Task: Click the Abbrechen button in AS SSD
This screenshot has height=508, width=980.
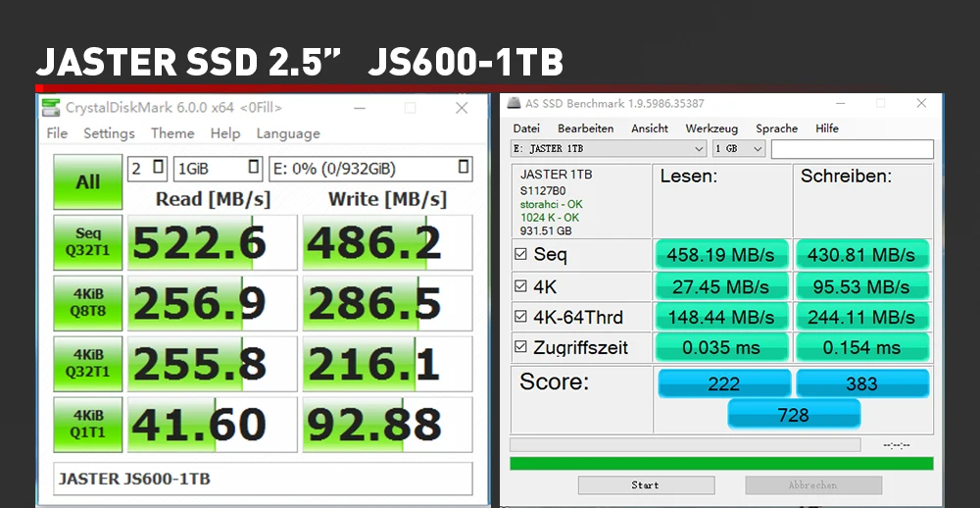Action: point(813,484)
